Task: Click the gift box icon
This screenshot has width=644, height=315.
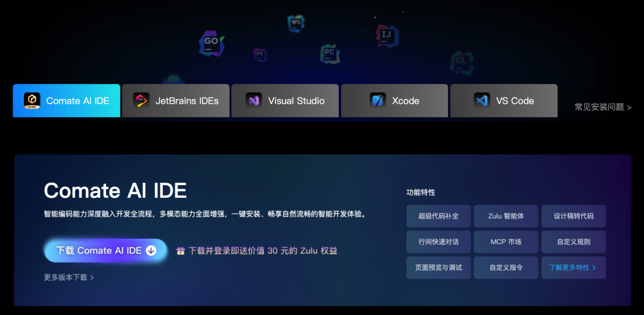Action: click(x=181, y=251)
